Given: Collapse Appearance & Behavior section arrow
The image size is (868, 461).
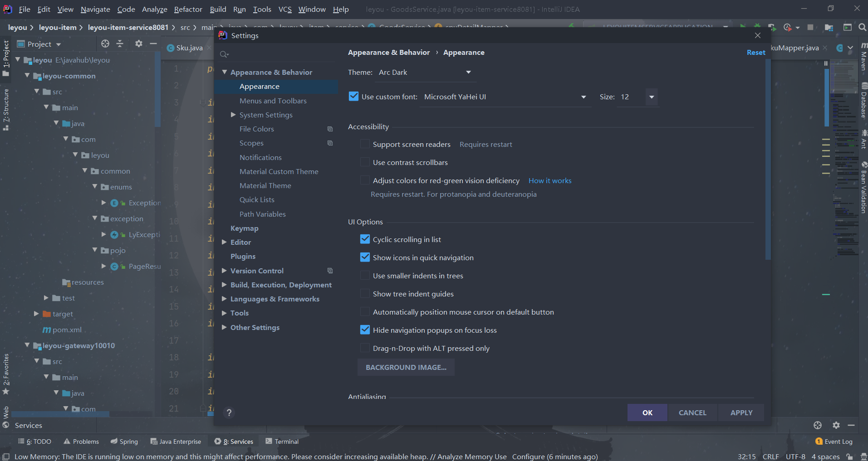Looking at the screenshot, I should [x=224, y=72].
